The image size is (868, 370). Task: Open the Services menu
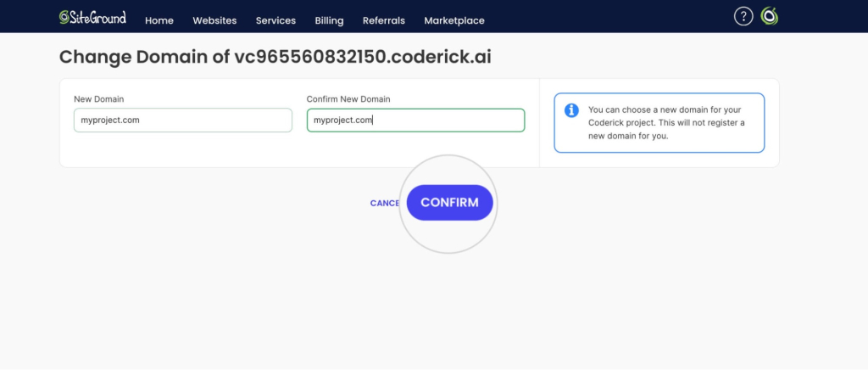coord(275,20)
